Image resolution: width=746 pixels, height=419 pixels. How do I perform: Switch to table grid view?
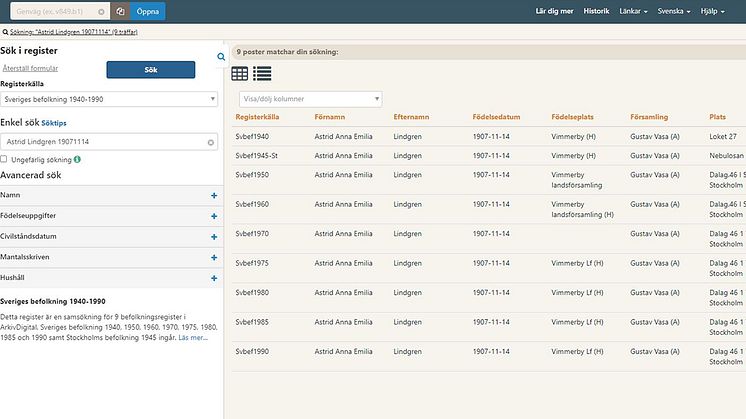tap(240, 74)
